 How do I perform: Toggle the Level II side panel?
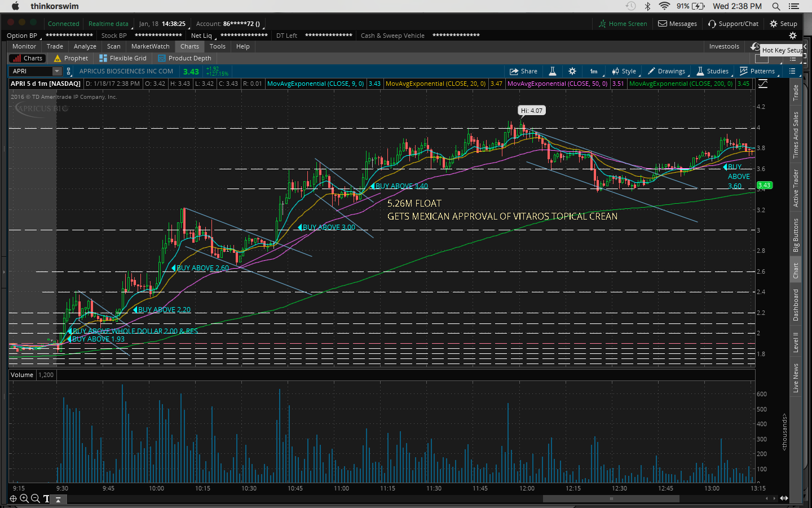[796, 342]
